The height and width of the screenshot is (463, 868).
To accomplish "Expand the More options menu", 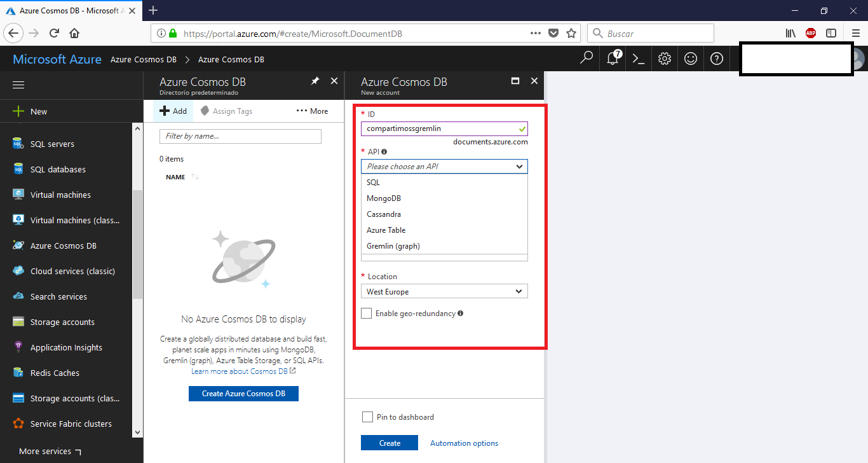I will (x=312, y=111).
